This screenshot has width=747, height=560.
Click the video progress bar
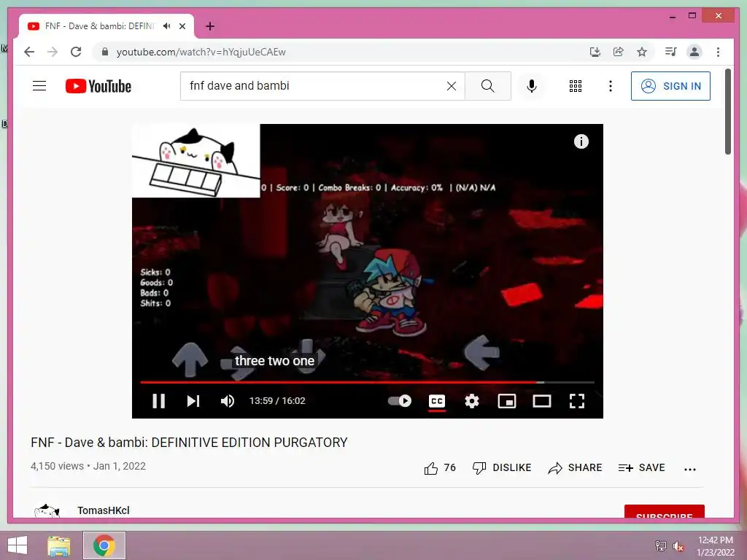(368, 382)
